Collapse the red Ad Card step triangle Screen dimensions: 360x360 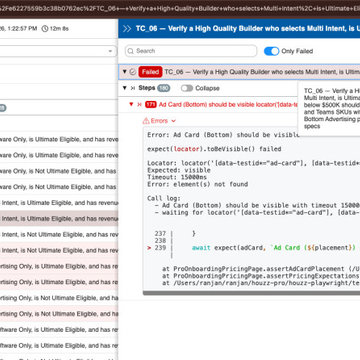[131, 104]
